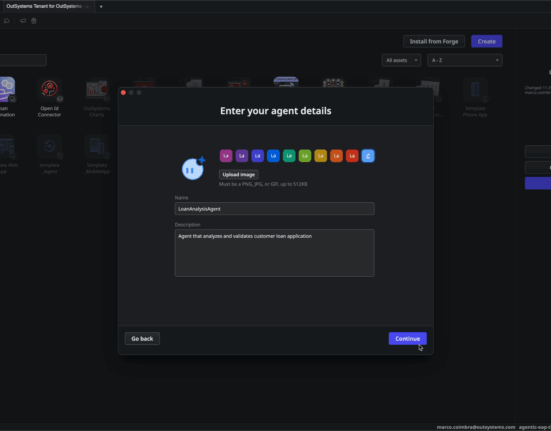Select the pink agent icon color swatch
The width and height of the screenshot is (551, 431).
[226, 156]
